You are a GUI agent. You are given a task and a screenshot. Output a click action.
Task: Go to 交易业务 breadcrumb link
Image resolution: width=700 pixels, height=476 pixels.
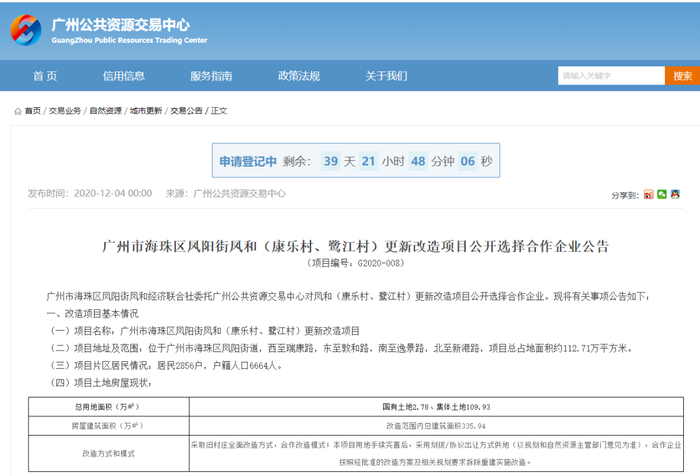pyautogui.click(x=65, y=111)
